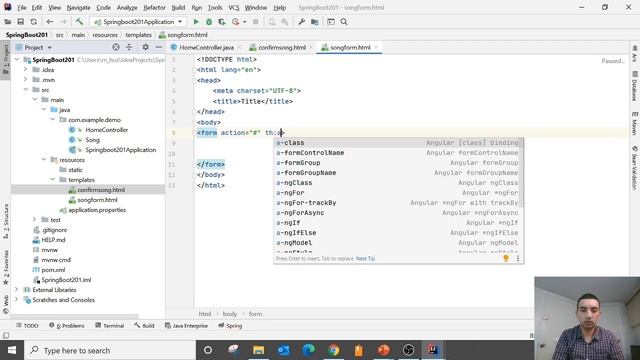Click the light bulb in completion popup

click(x=506, y=258)
